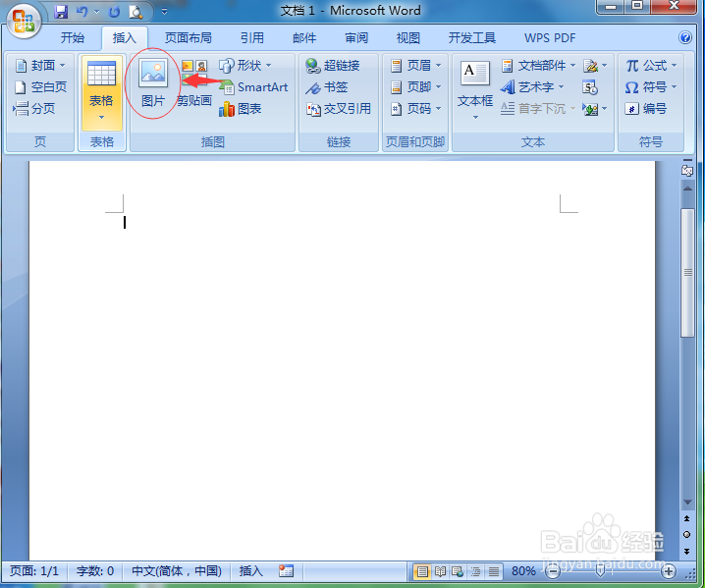Open the 艺术字 WordArt gallery
705x588 pixels.
point(532,86)
